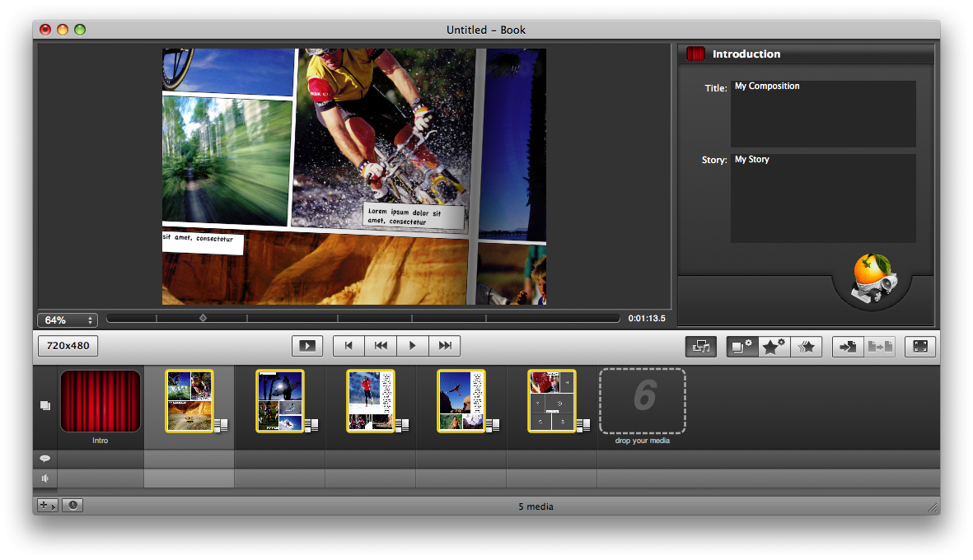Image resolution: width=973 pixels, height=560 pixels.
Task: Click the speaker audio track icon
Action: pos(45,478)
